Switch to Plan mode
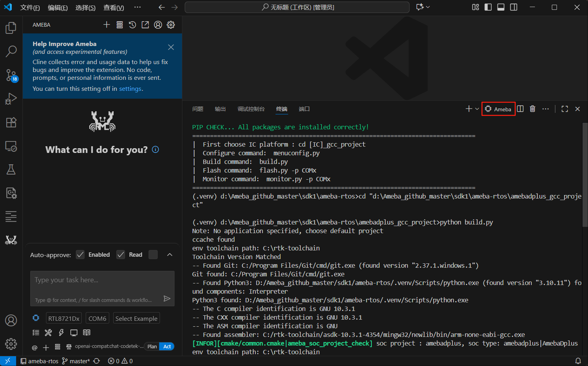This screenshot has width=588, height=366. point(152,346)
